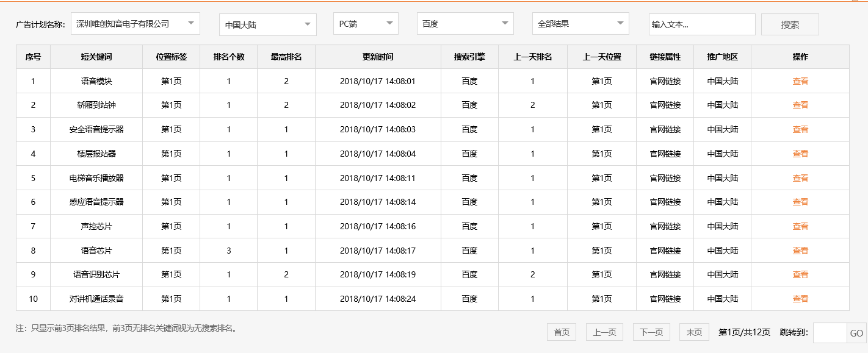Expand the 百度 search engine dropdown
This screenshot has height=353, width=868.
[x=465, y=24]
